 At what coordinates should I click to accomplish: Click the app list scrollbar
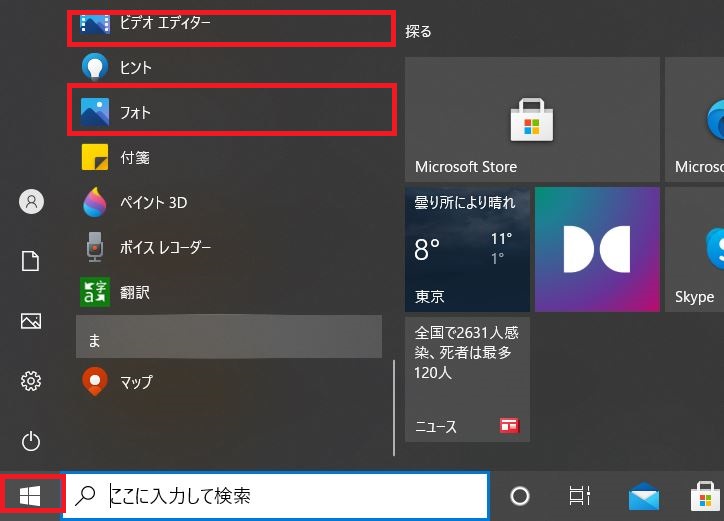[394, 408]
